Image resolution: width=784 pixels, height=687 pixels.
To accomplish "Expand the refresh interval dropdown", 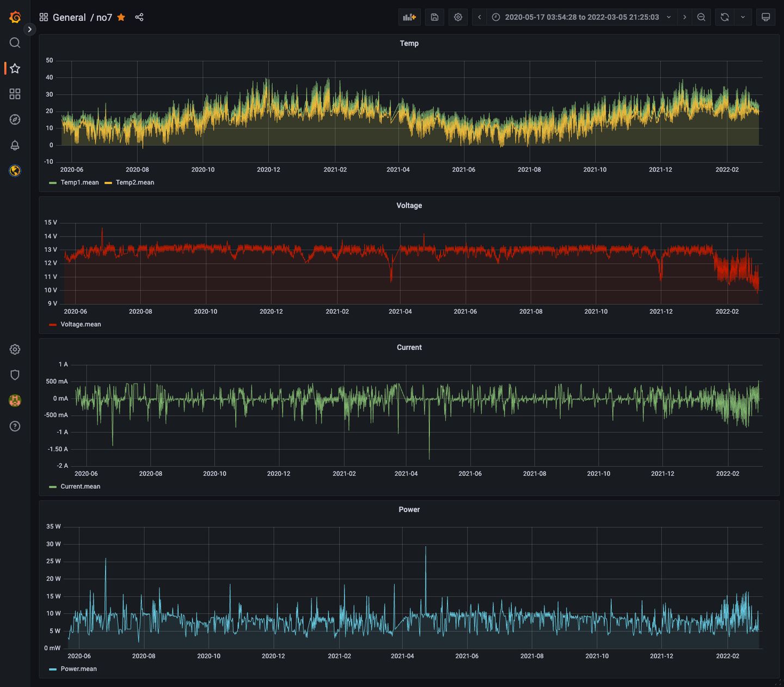I will (x=743, y=17).
